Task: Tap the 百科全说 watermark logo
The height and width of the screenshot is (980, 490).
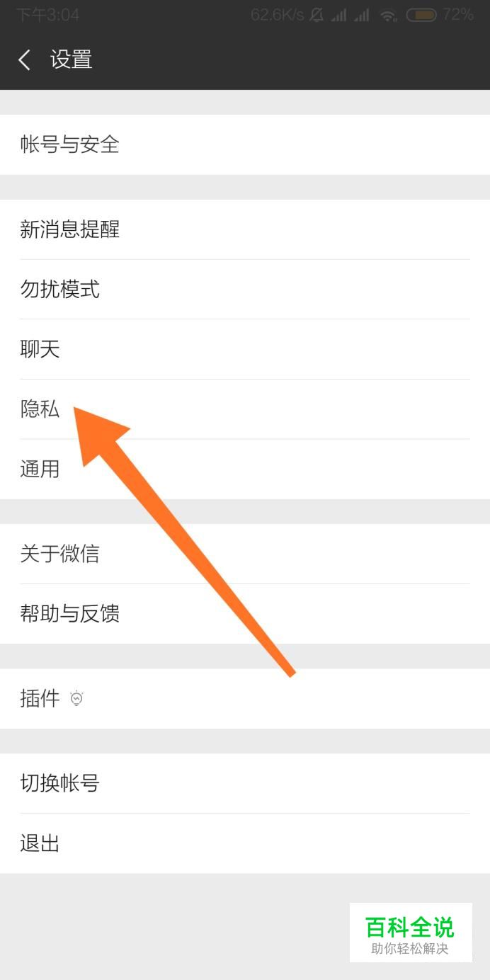Action: pos(411,933)
